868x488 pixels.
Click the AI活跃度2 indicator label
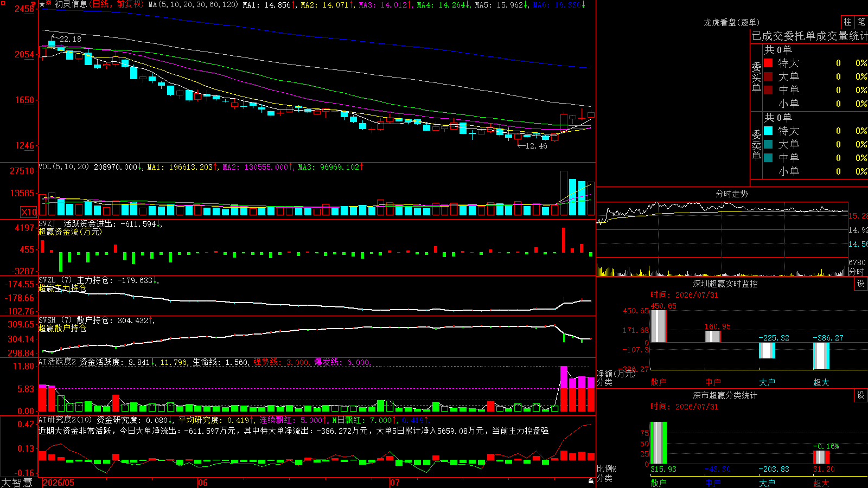coord(57,362)
